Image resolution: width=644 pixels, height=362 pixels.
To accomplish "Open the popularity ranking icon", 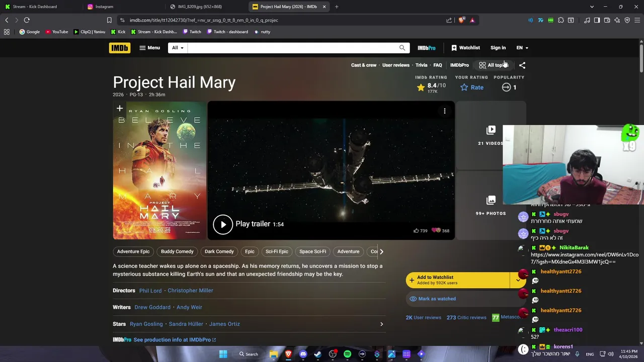I will tap(507, 87).
